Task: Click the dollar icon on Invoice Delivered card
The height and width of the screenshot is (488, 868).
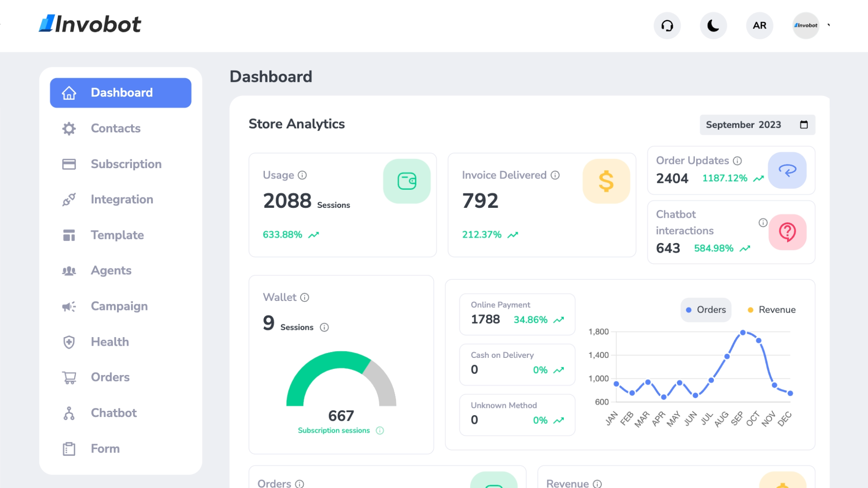Action: click(x=606, y=181)
